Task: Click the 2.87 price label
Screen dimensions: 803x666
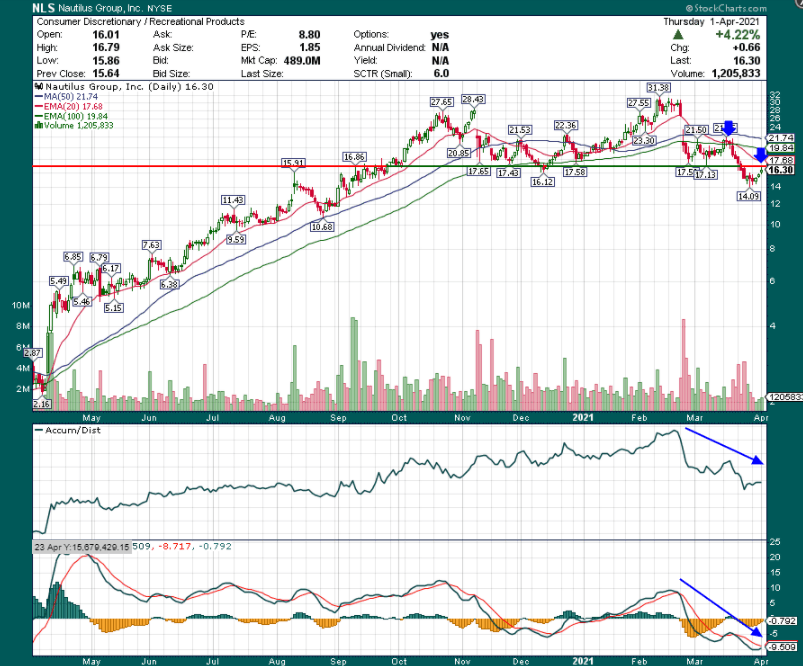Action: [x=33, y=353]
